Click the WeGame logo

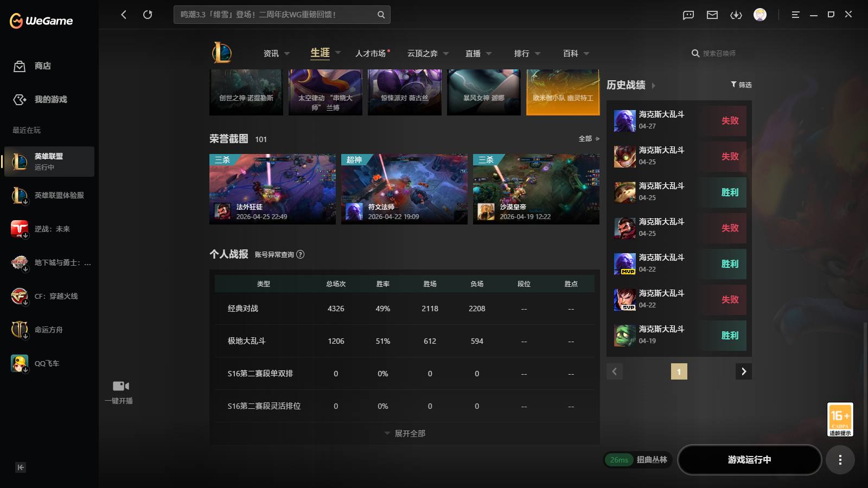tap(41, 21)
